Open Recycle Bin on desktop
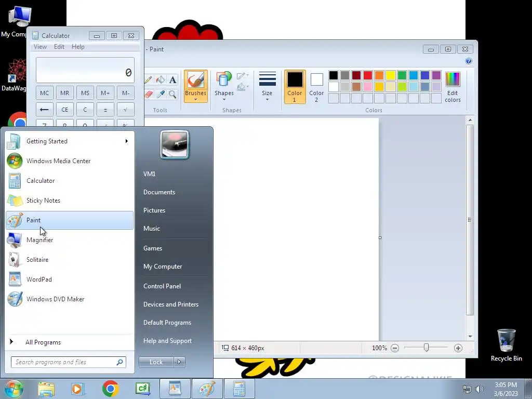This screenshot has width=532, height=399. click(506, 345)
